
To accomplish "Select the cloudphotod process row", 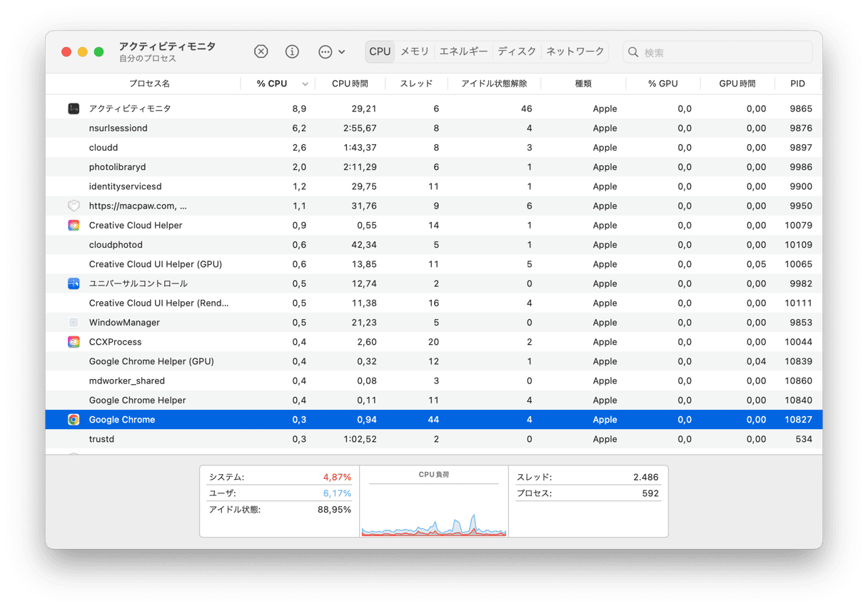I will click(x=434, y=245).
